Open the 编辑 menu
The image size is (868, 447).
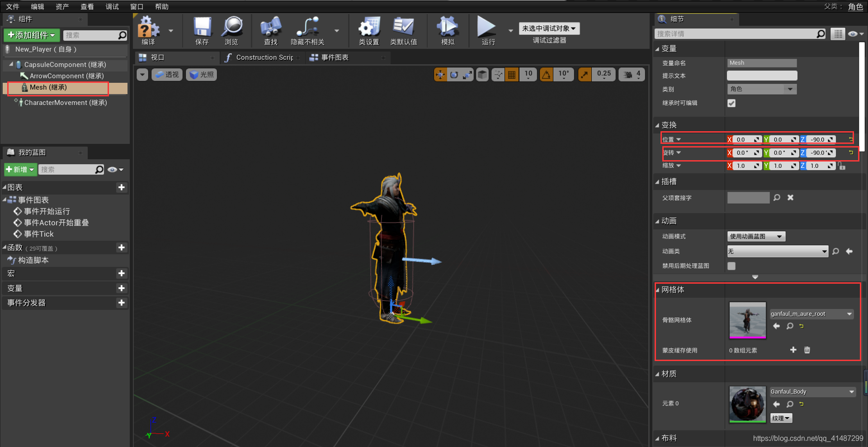(x=38, y=7)
